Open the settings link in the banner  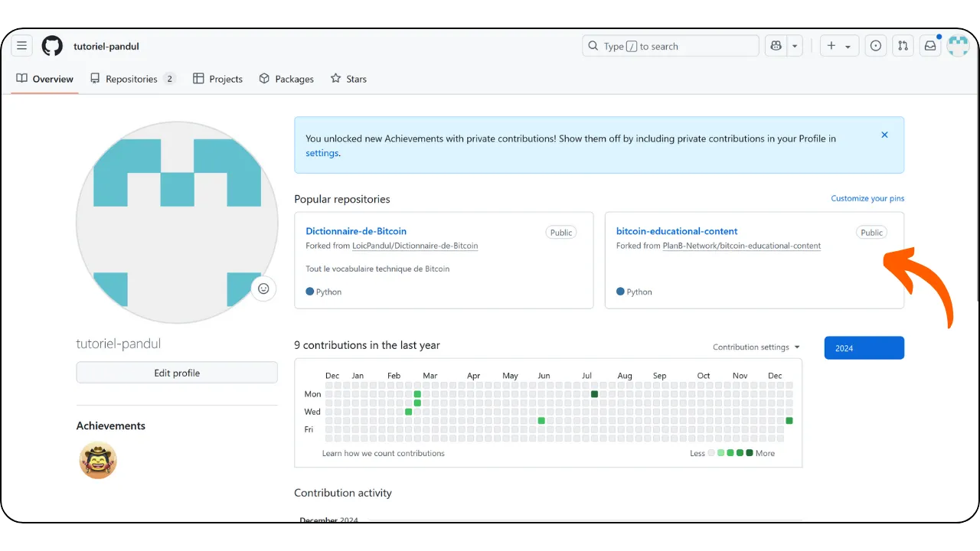(x=322, y=153)
